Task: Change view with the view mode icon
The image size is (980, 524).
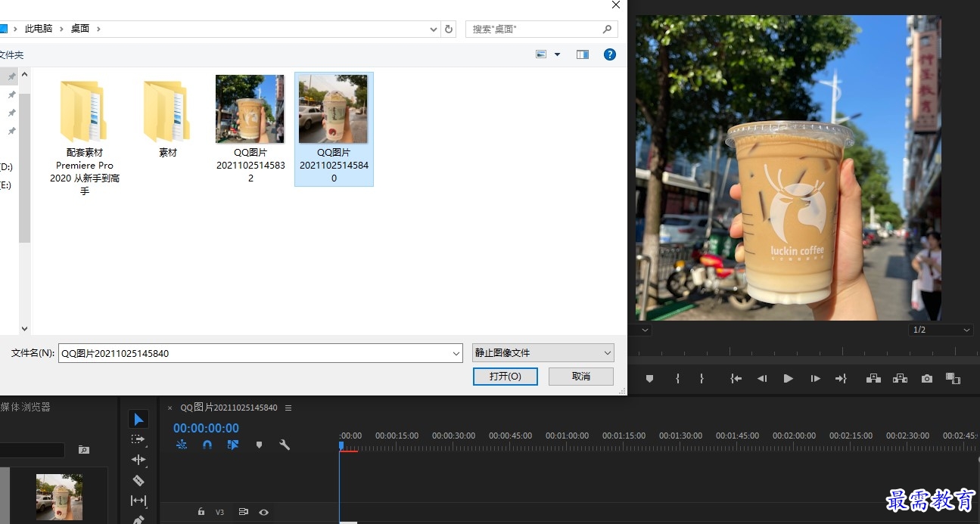Action: coord(541,54)
